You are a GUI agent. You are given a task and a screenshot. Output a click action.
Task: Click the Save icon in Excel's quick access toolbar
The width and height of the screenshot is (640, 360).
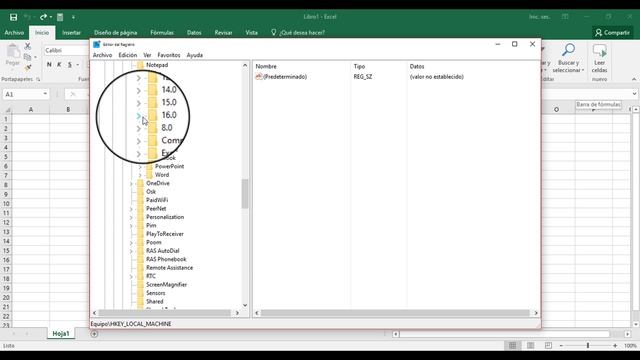click(x=13, y=17)
